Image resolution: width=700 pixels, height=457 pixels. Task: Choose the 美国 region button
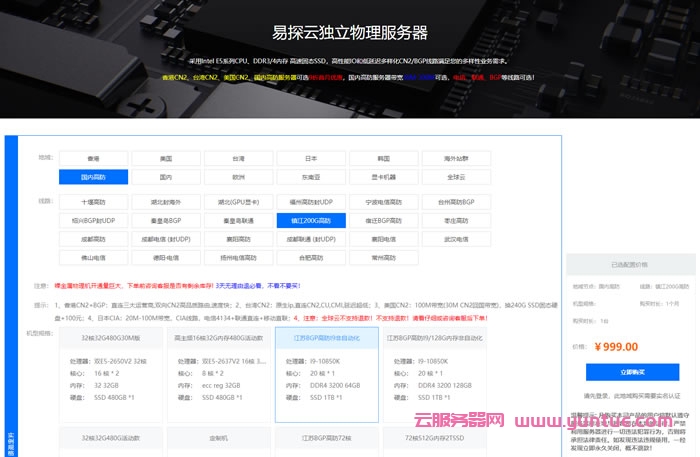point(166,158)
